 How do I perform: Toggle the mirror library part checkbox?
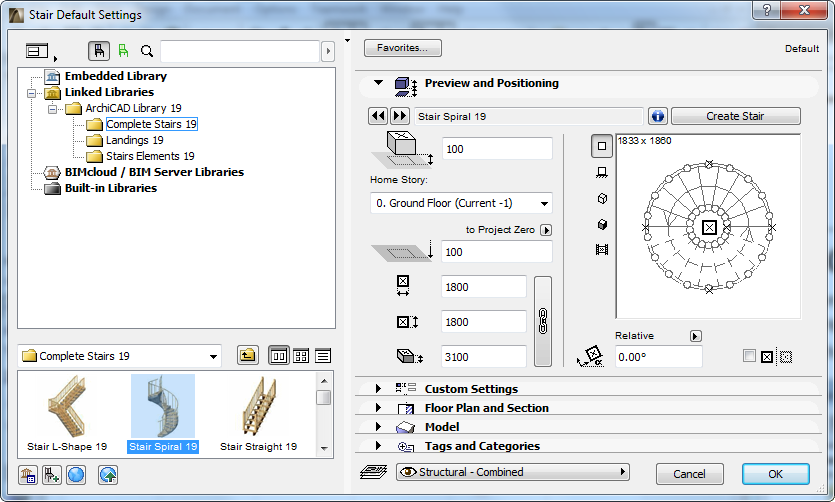click(749, 356)
